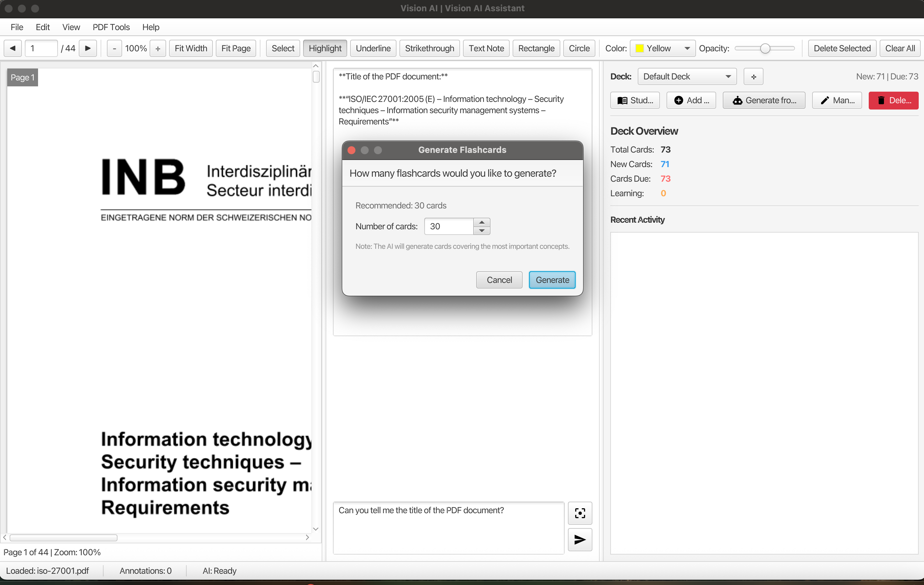Click the send message arrow icon
Image resolution: width=924 pixels, height=585 pixels.
click(x=579, y=540)
